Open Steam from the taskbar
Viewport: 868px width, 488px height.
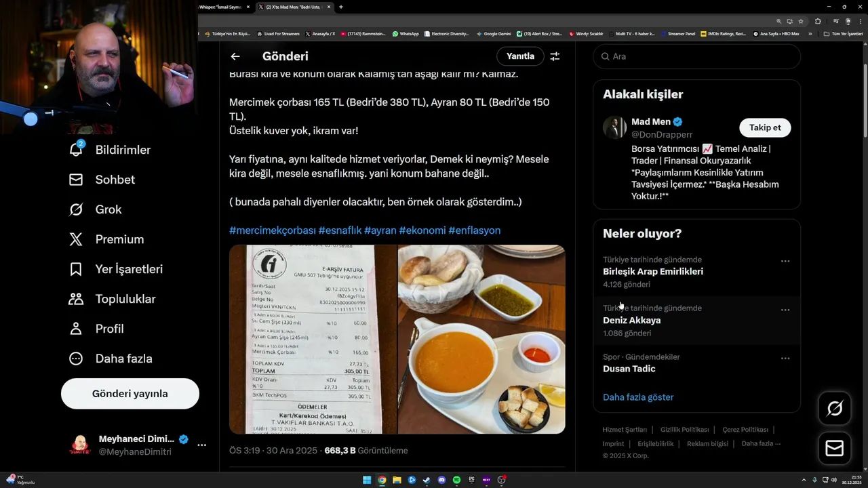pos(427,480)
